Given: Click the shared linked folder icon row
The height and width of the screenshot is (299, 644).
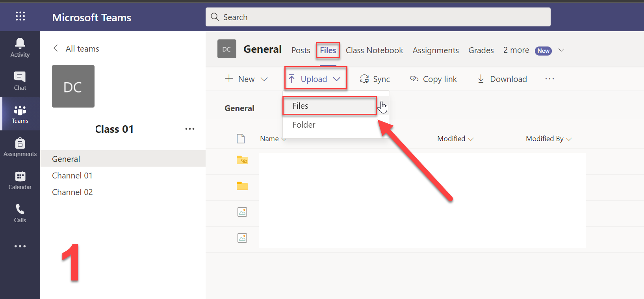Looking at the screenshot, I should (x=242, y=160).
